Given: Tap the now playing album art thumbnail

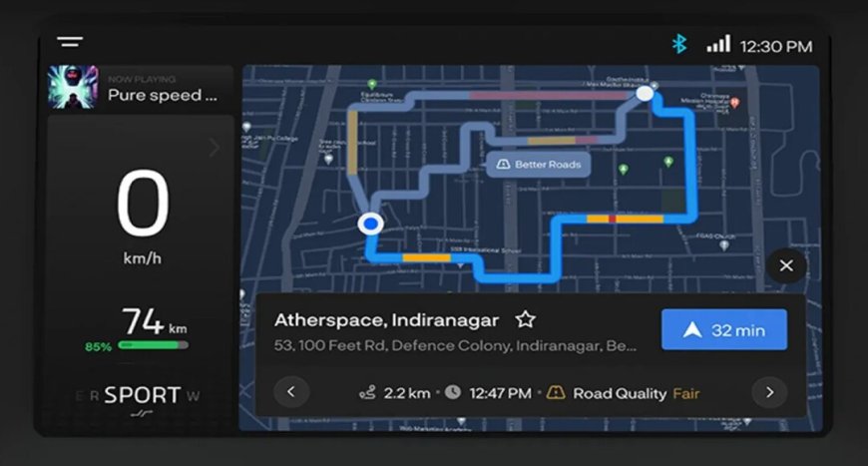Looking at the screenshot, I should pyautogui.click(x=73, y=87).
